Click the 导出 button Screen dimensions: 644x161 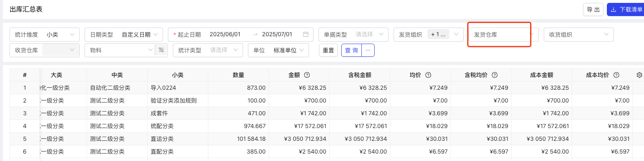click(593, 9)
